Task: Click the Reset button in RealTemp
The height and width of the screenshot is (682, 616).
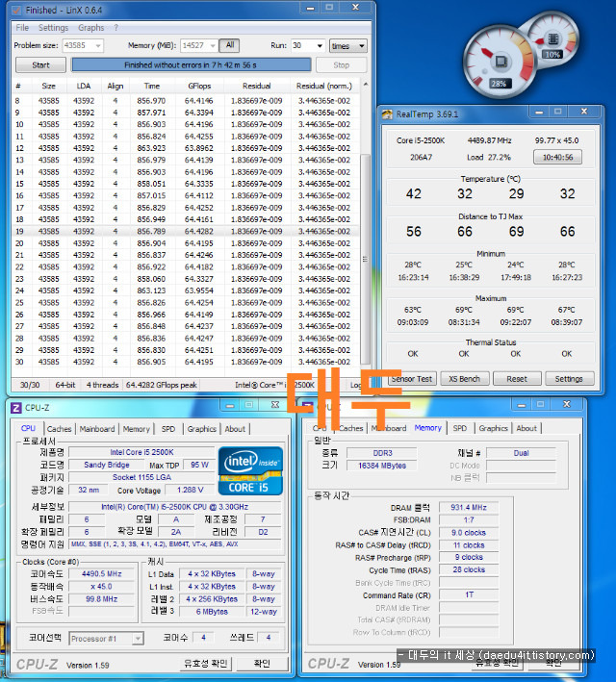Action: point(517,379)
